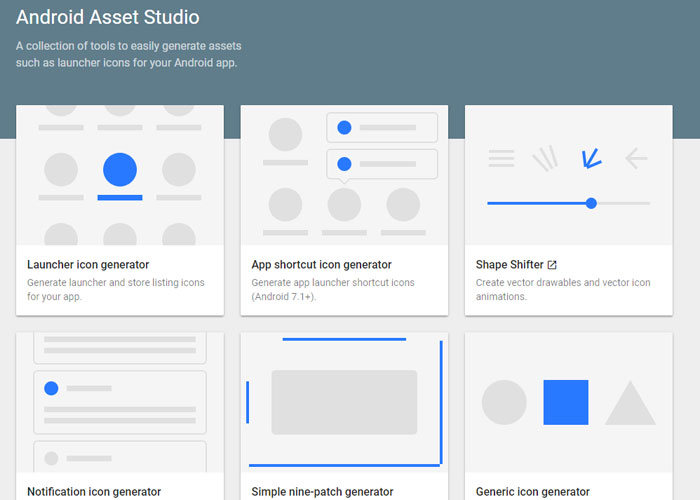The width and height of the screenshot is (700, 500).
Task: Click the gray rectangle in nine-patch preview
Action: pos(344,402)
